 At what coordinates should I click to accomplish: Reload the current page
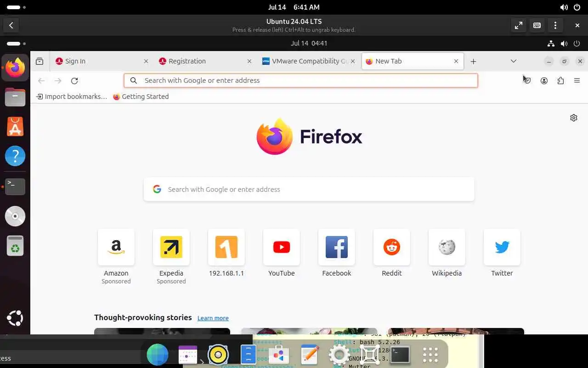pos(74,80)
